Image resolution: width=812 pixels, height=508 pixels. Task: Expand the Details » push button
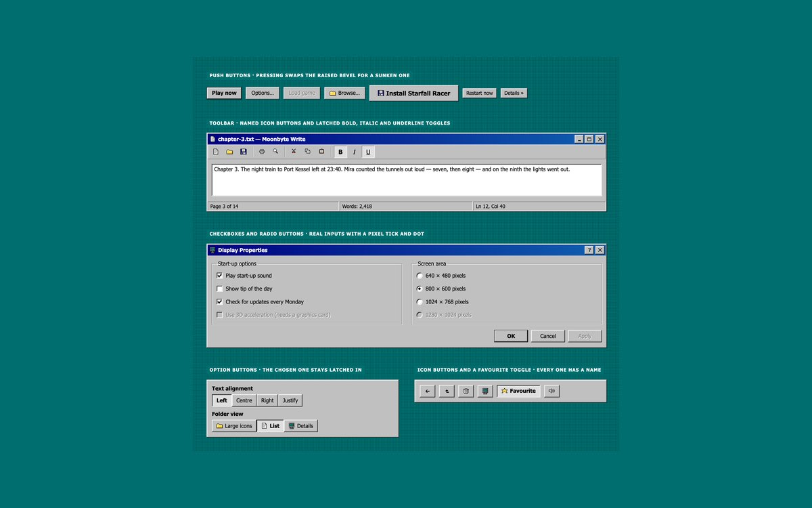click(x=514, y=93)
